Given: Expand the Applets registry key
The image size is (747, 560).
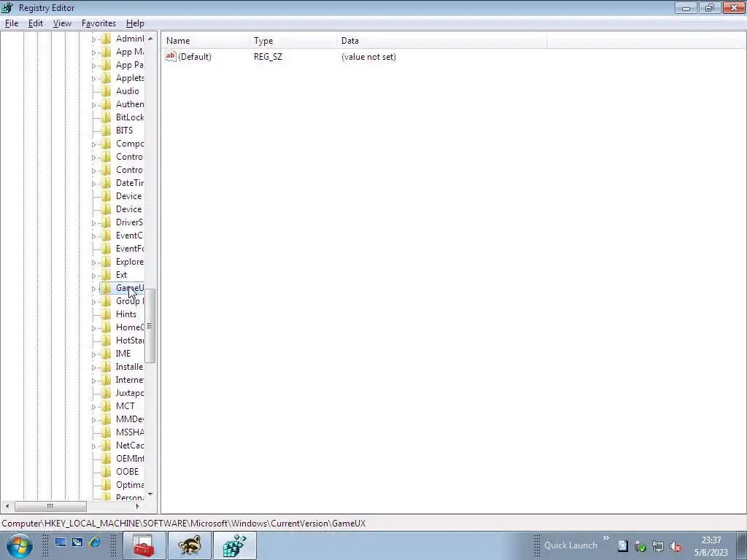Looking at the screenshot, I should 93,79.
